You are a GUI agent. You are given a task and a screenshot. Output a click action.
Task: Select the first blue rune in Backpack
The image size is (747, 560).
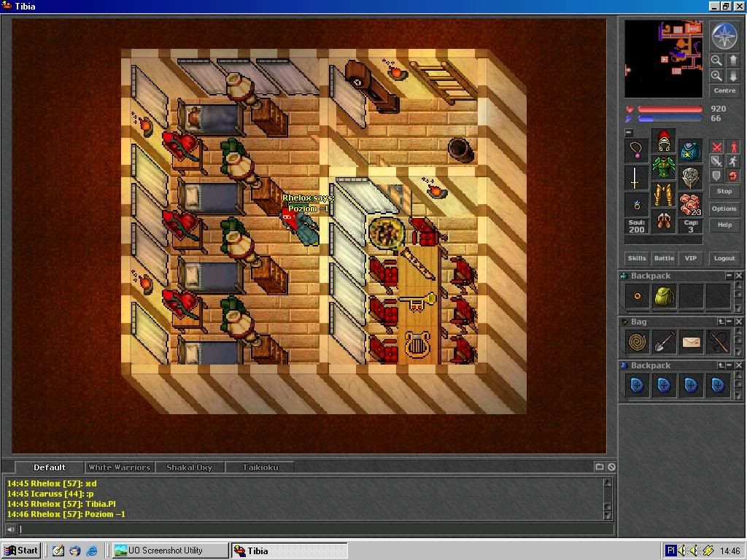point(637,385)
